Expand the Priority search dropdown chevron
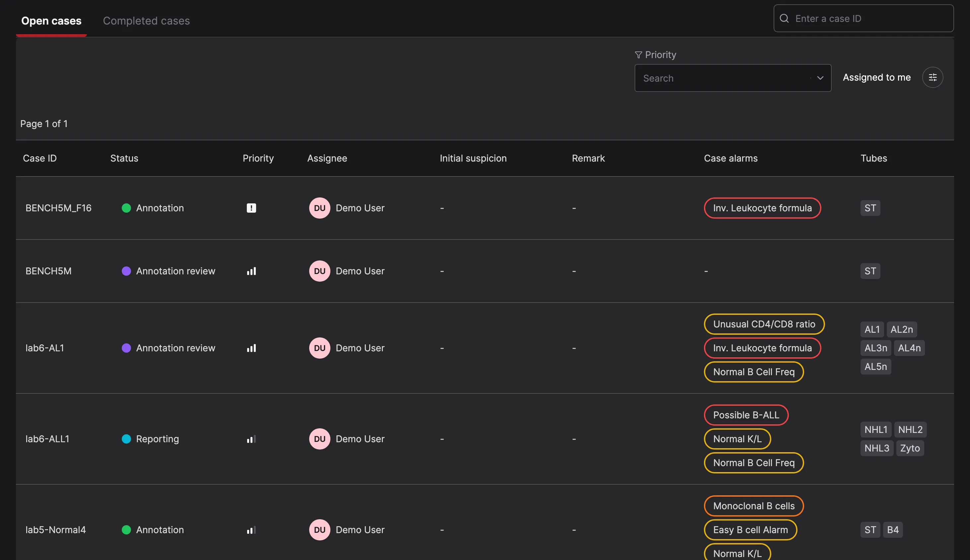Viewport: 970px width, 560px height. pos(820,78)
